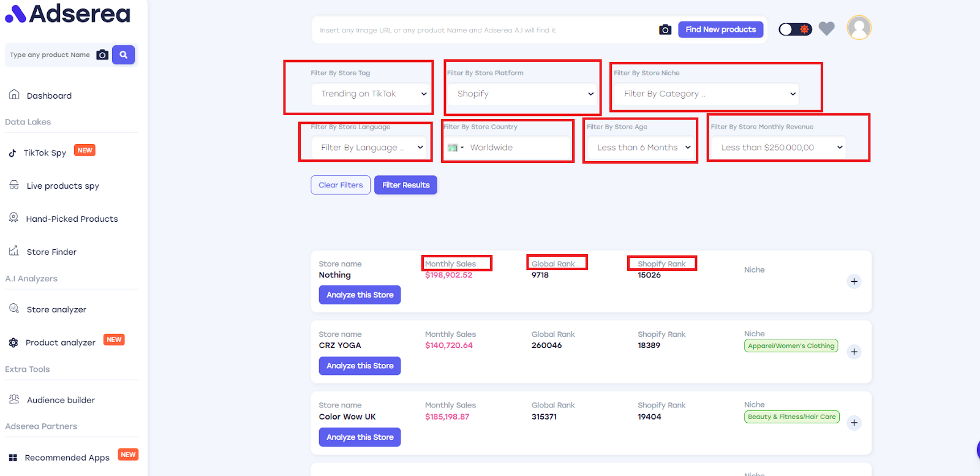The image size is (980, 476).
Task: Click the camera icon in the top search bar
Action: [665, 30]
